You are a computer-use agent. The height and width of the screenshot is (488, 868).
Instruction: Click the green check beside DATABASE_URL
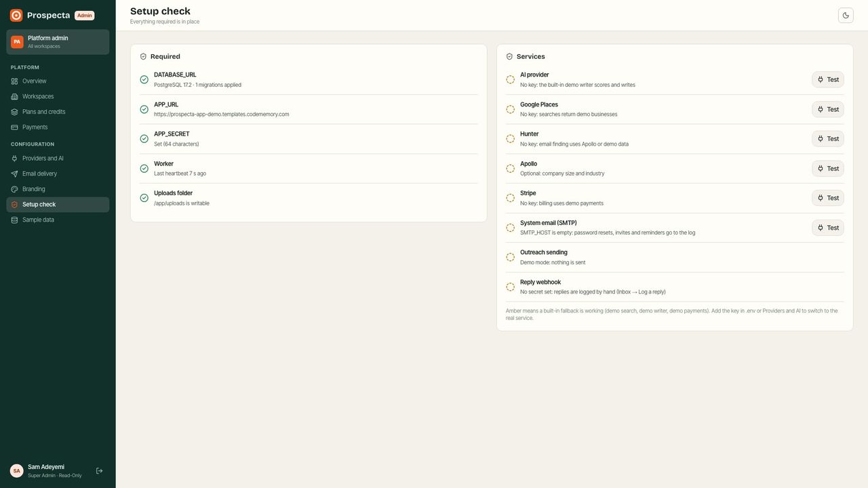tap(144, 79)
